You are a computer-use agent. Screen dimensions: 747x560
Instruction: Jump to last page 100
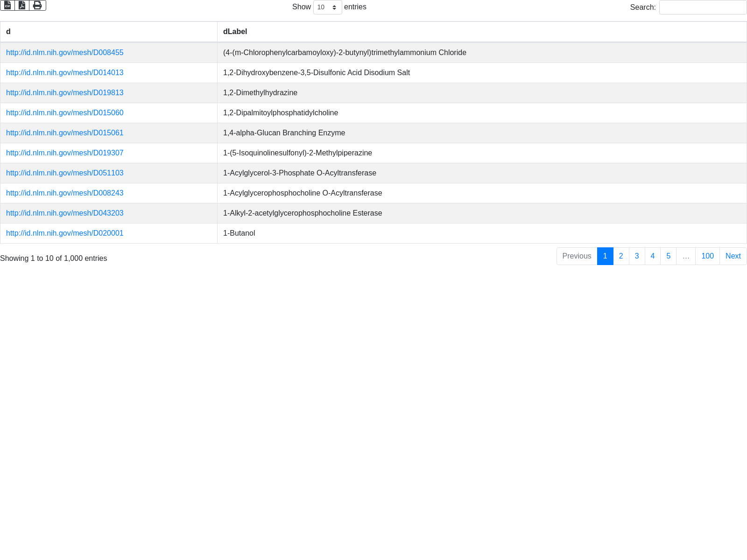tap(707, 256)
